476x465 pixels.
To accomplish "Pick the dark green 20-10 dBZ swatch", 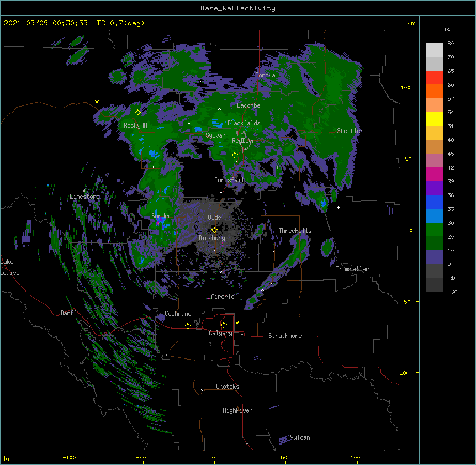I will 434,244.
